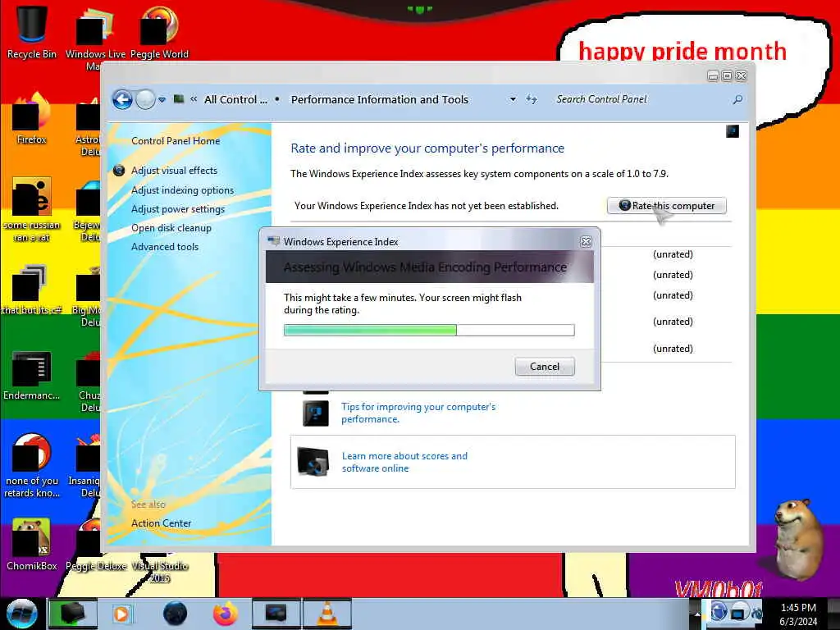The image size is (840, 630).
Task: Open Adjust indexing options
Action: [x=182, y=190]
